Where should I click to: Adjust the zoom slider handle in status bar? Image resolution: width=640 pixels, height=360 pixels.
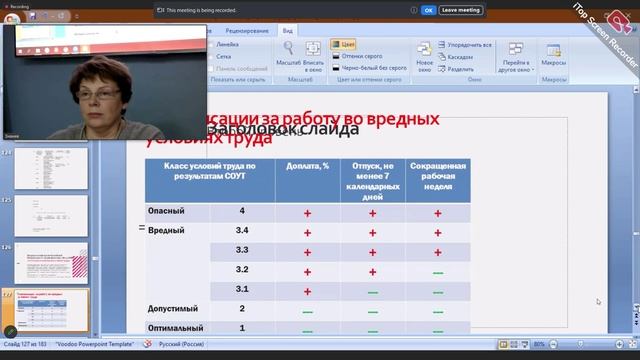pos(580,344)
